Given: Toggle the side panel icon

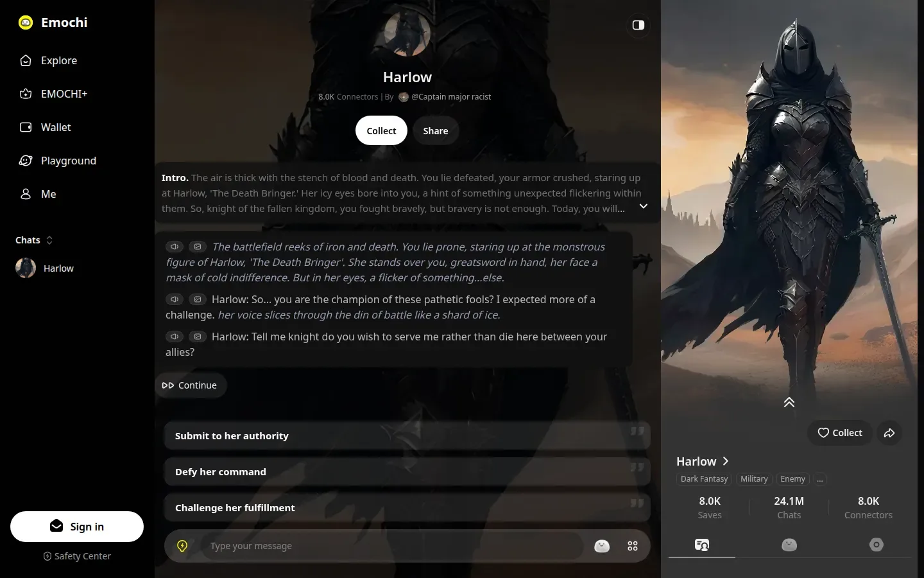Looking at the screenshot, I should (638, 25).
